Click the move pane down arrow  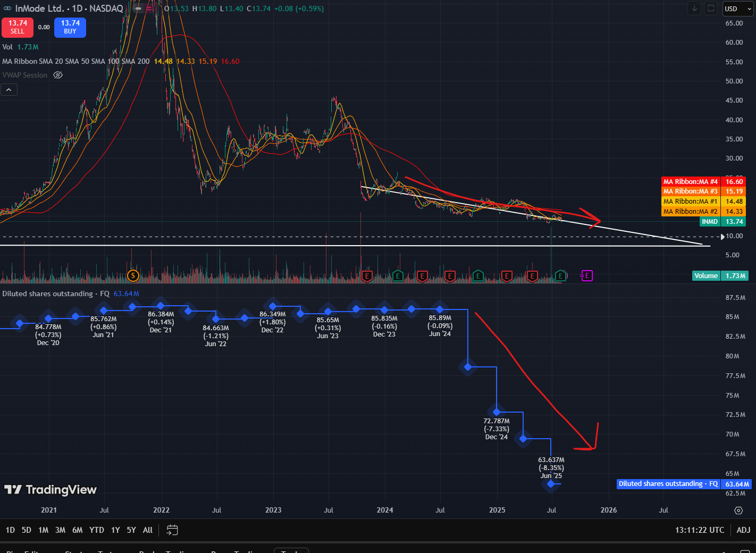point(694,9)
